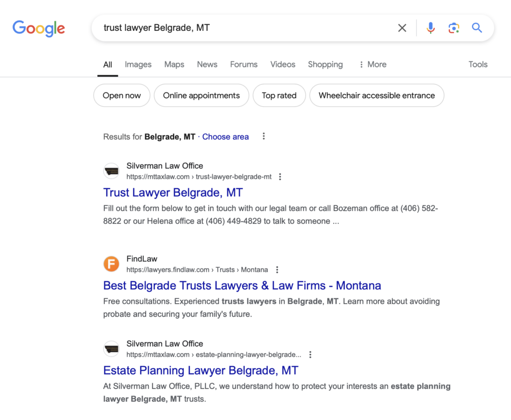This screenshot has height=420, width=511.
Task: Expand three-dot menu for FindLaw result
Action: 277,269
